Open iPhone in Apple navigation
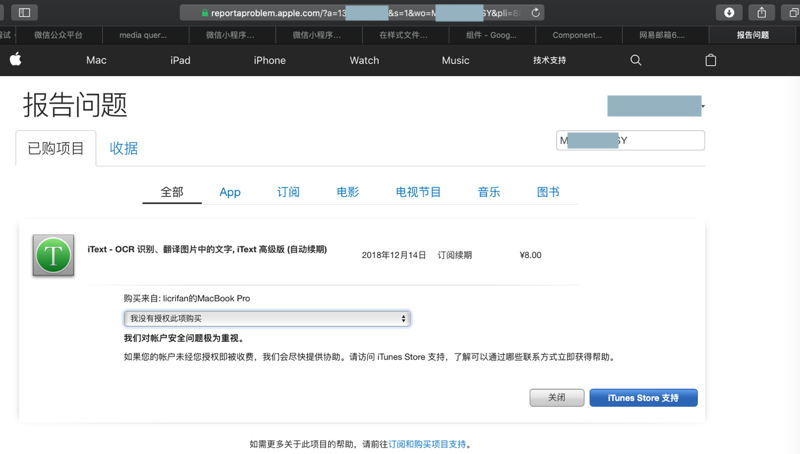This screenshot has height=454, width=800. coord(269,60)
